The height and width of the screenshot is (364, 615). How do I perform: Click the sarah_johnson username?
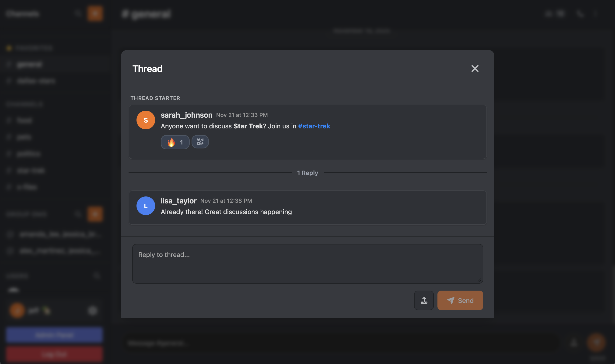[x=187, y=115]
